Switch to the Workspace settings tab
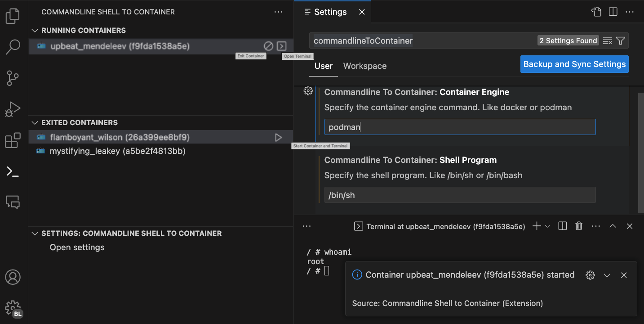Screen dimensions: 644x324 click(x=364, y=66)
